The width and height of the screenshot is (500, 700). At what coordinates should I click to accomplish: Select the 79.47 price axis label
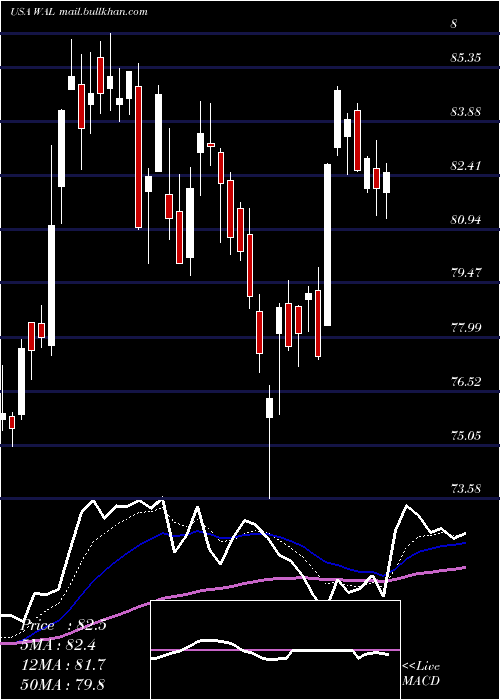click(466, 273)
